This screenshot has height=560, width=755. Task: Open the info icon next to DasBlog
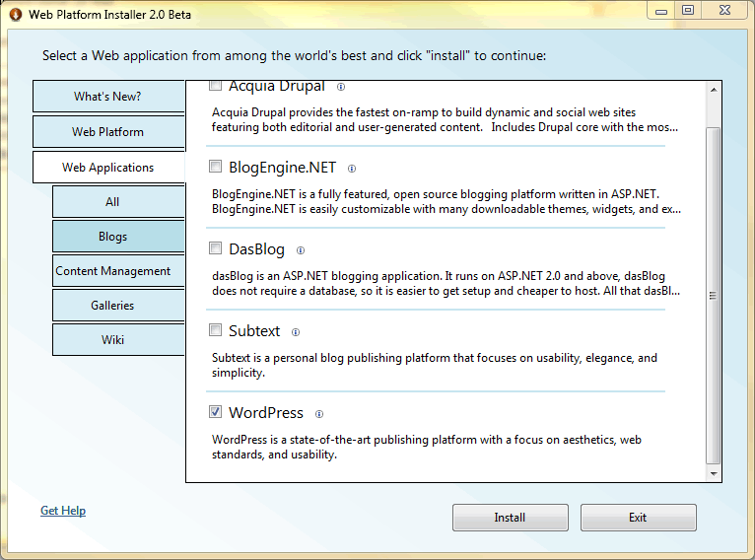[301, 250]
